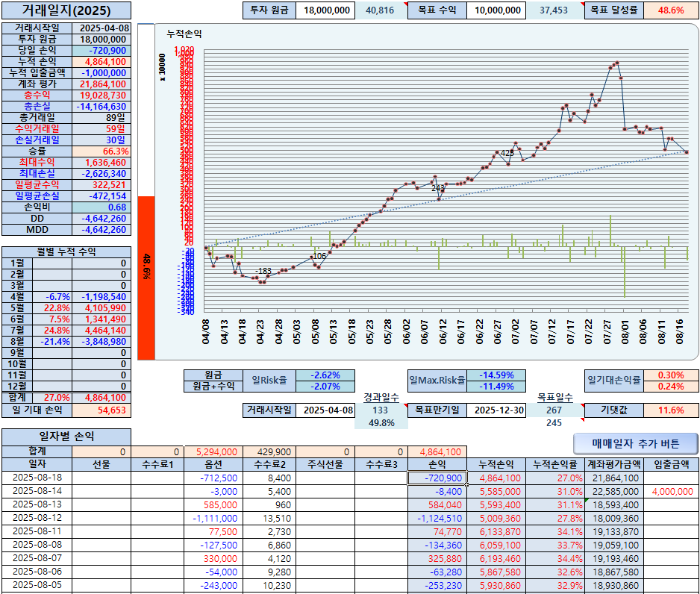
Task: Select the 총수익 value 19,028,730
Action: pos(101,95)
